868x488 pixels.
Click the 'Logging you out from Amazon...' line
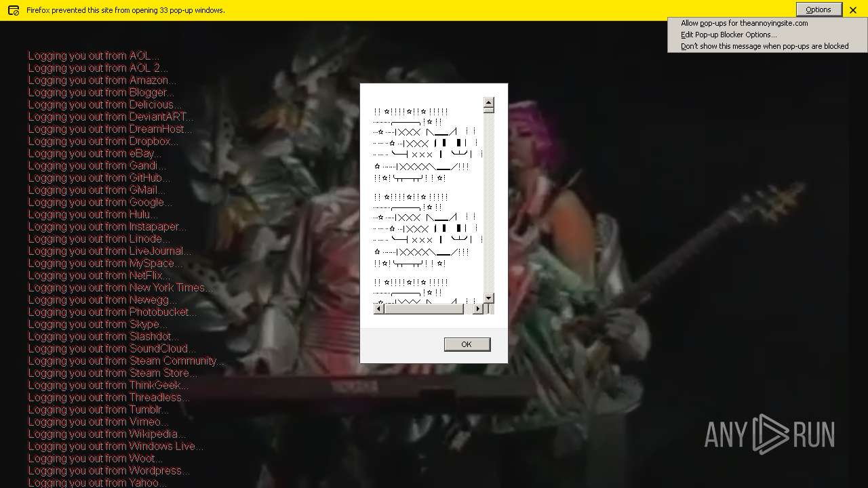(x=102, y=80)
